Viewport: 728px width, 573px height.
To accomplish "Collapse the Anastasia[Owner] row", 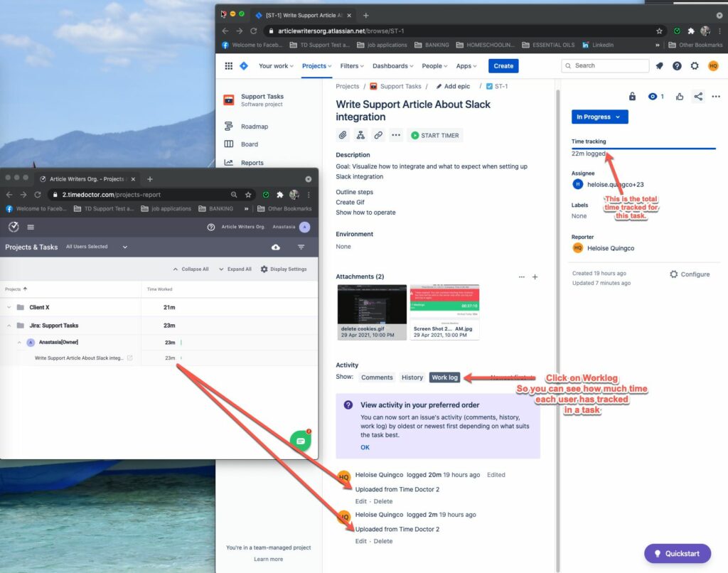I will click(x=19, y=342).
